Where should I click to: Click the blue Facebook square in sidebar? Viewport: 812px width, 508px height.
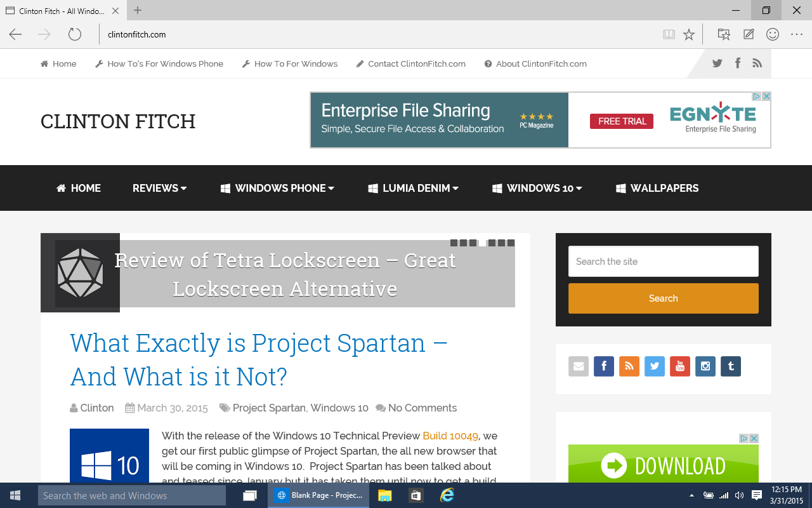604,366
